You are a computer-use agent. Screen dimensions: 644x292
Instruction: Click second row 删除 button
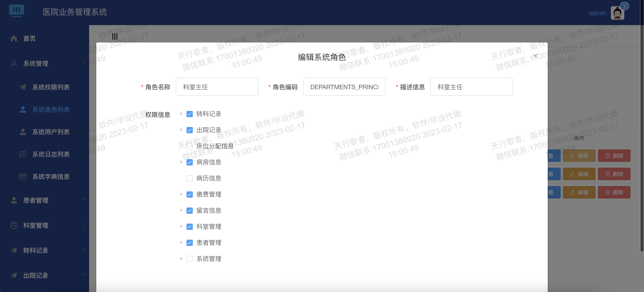614,174
